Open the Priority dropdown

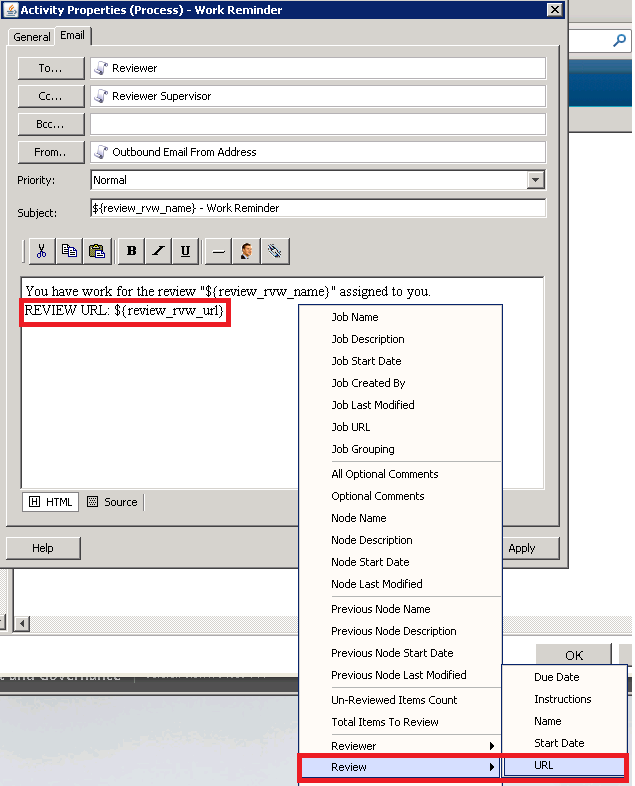(x=536, y=180)
